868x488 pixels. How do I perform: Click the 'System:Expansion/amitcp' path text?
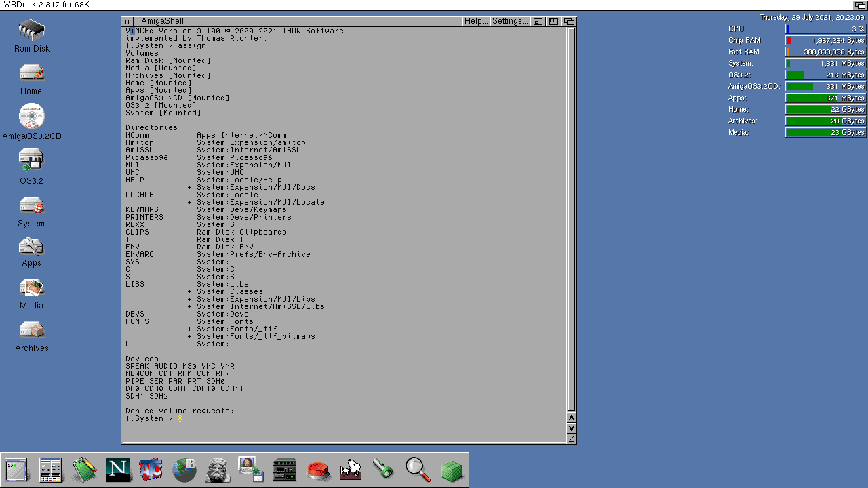click(252, 142)
